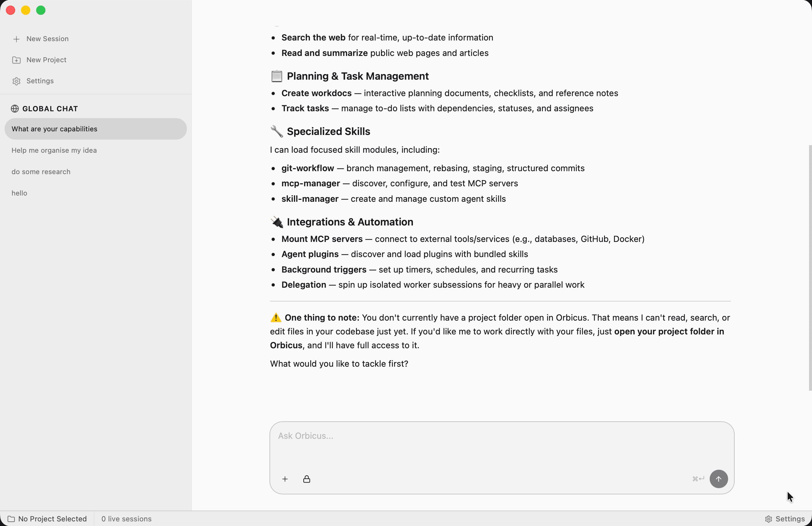Select the "What are your capabilities" chat
Screen dimensions: 812x526
point(95,129)
